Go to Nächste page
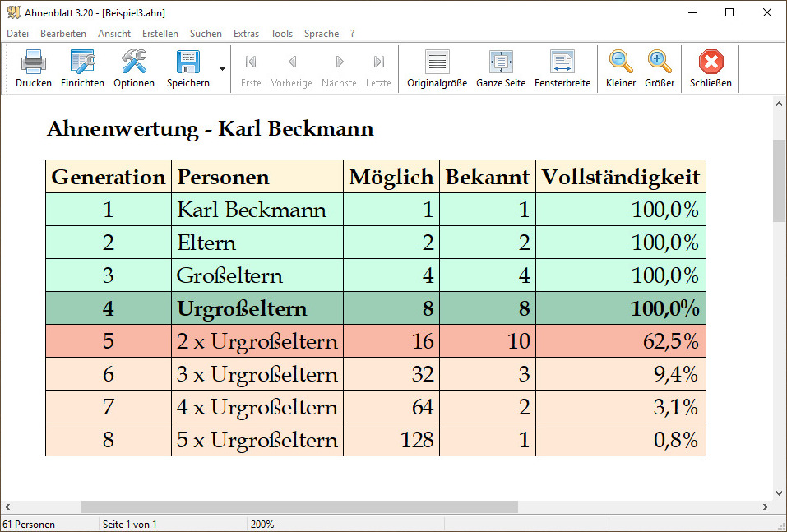The width and height of the screenshot is (787, 532). (339, 69)
